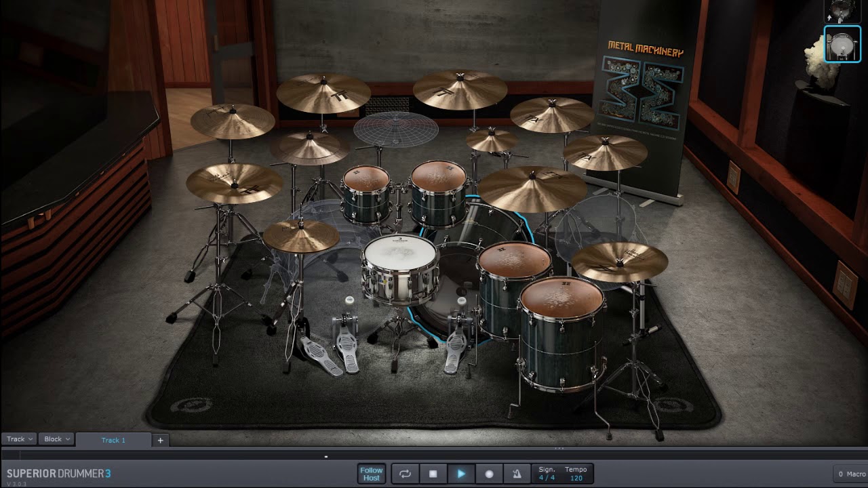The width and height of the screenshot is (868, 488).
Task: Open the Block dropdown menu
Action: [x=57, y=439]
